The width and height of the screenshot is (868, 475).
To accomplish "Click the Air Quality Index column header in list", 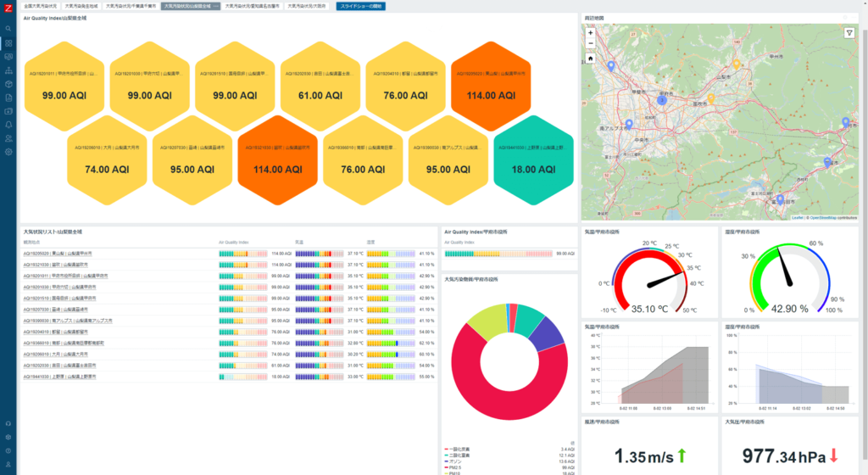I will [234, 243].
